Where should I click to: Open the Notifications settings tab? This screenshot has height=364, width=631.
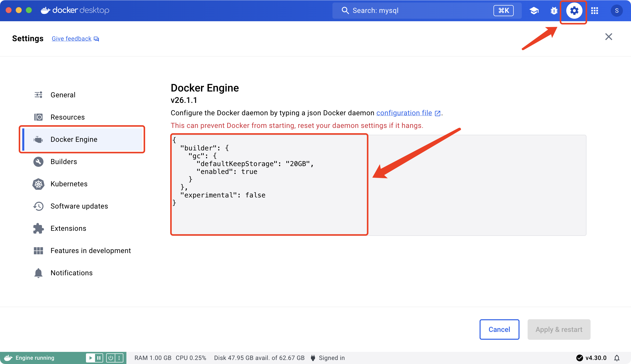coord(82,273)
